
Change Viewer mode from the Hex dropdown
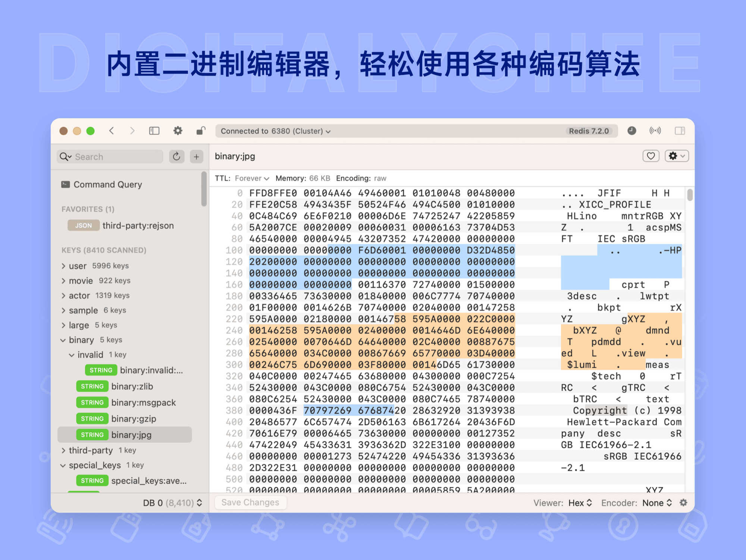pos(579,503)
